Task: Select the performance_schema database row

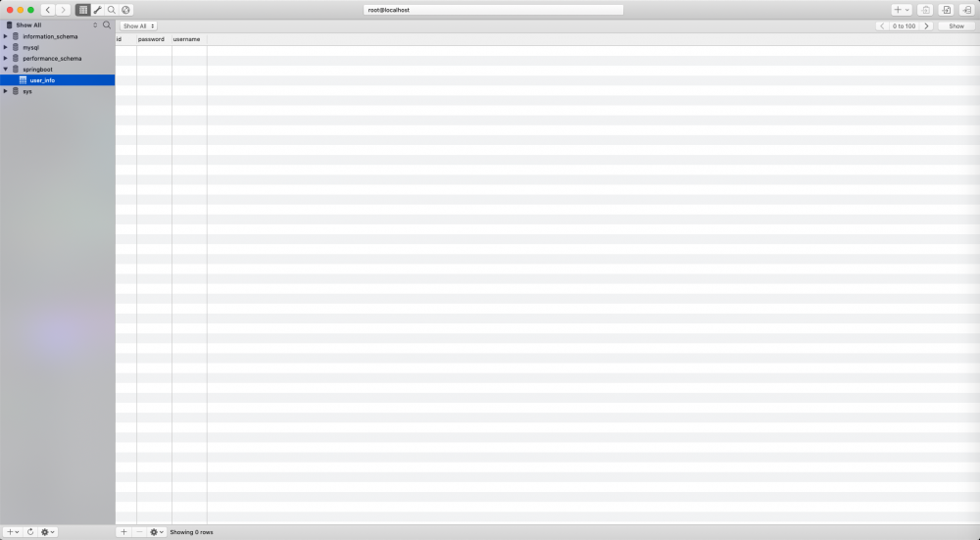Action: click(58, 58)
